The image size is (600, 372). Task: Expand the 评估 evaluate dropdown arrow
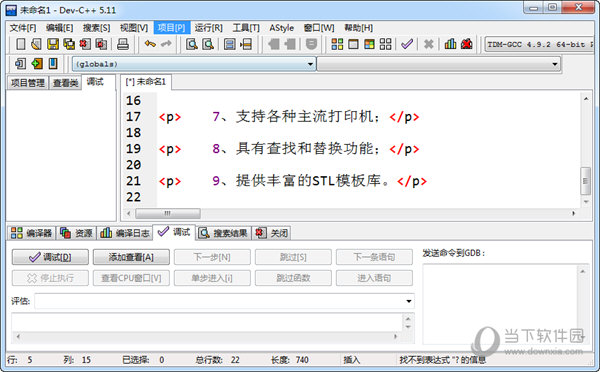click(x=409, y=301)
